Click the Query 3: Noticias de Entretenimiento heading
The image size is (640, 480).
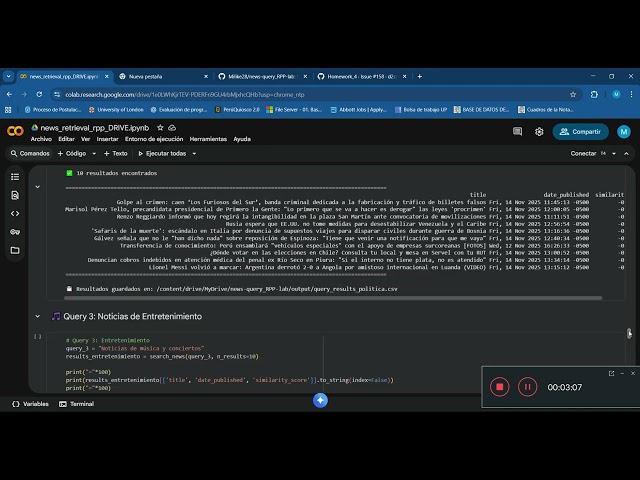coord(132,316)
